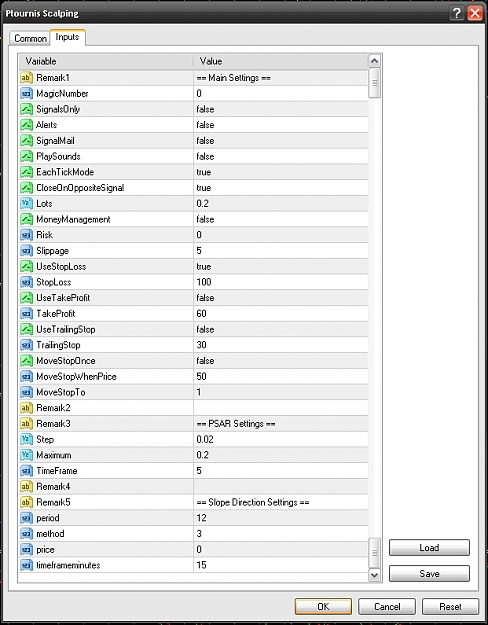The width and height of the screenshot is (488, 625).
Task: Click the help question mark in title bar
Action: point(457,13)
